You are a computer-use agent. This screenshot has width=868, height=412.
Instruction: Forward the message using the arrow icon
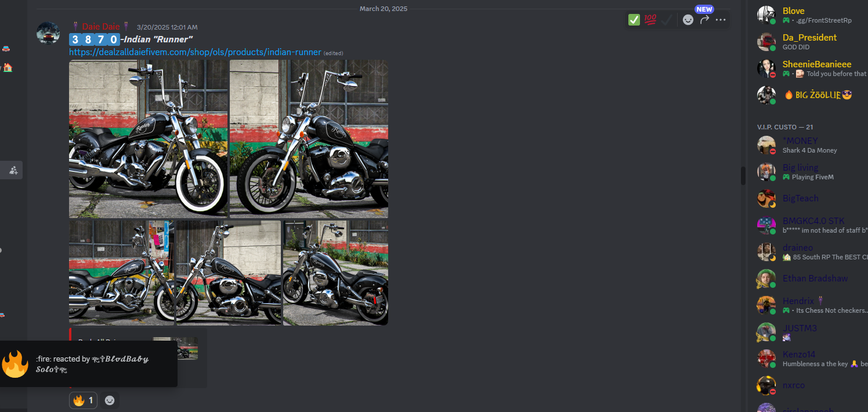(704, 20)
